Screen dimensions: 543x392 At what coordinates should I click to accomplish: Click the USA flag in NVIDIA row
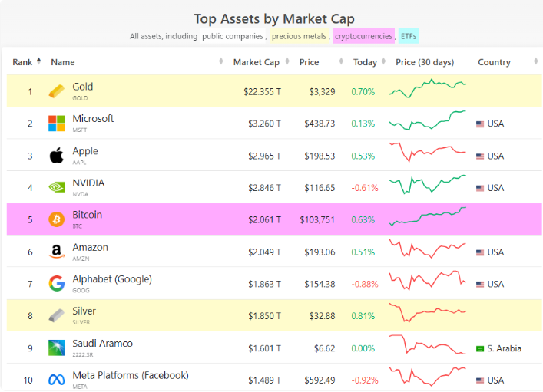(x=480, y=188)
